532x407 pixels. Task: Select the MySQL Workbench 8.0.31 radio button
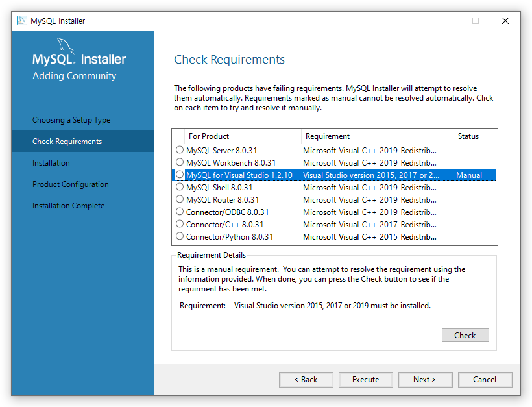click(x=180, y=162)
